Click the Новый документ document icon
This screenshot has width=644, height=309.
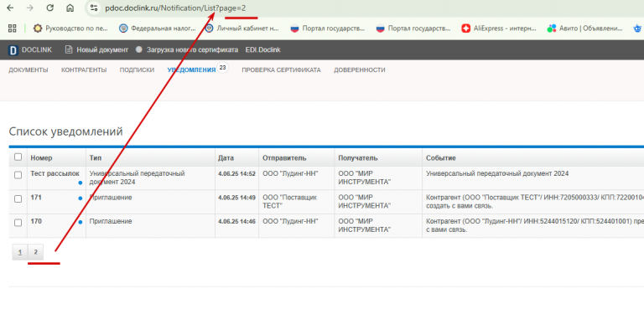tap(69, 49)
